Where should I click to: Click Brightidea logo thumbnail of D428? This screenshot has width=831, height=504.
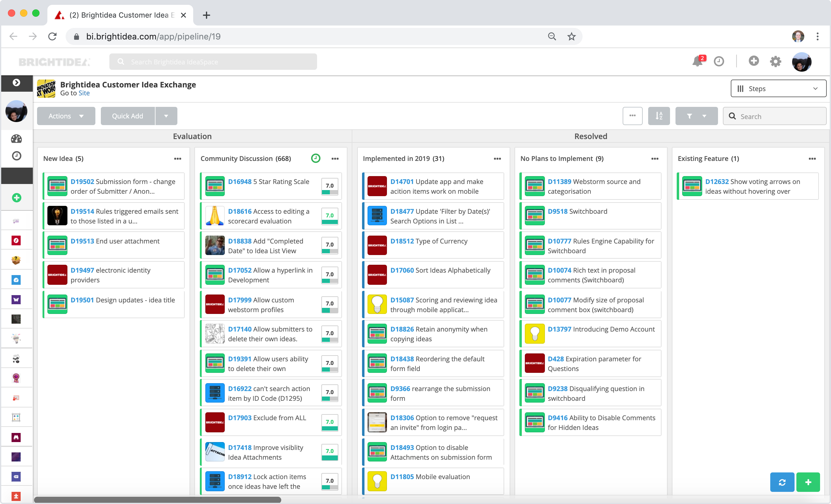[535, 363]
